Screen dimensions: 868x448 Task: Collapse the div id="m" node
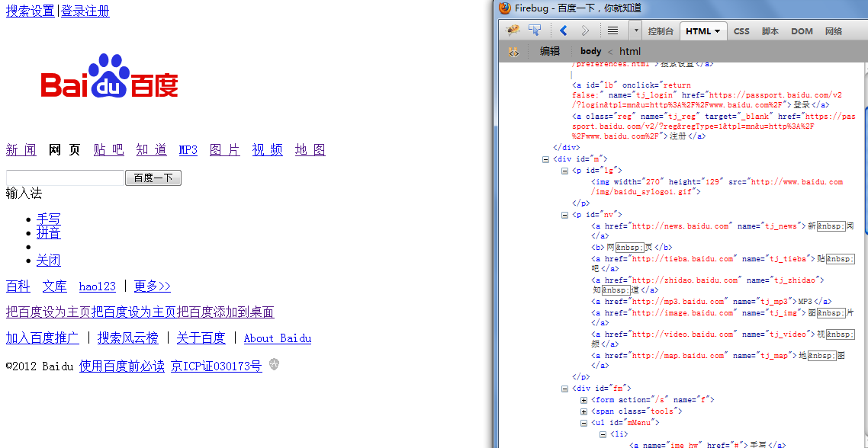(x=545, y=159)
